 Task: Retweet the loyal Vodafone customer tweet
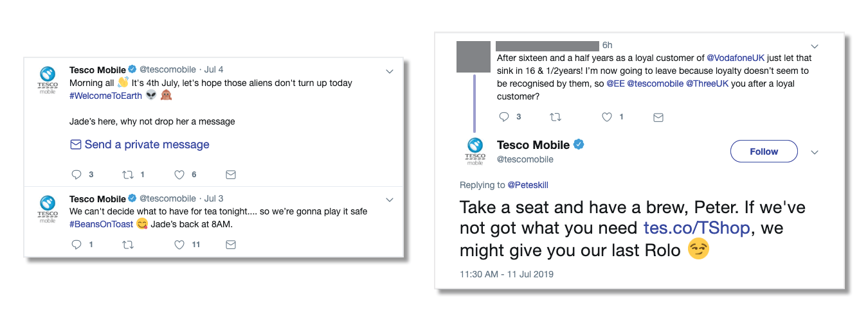(x=556, y=117)
